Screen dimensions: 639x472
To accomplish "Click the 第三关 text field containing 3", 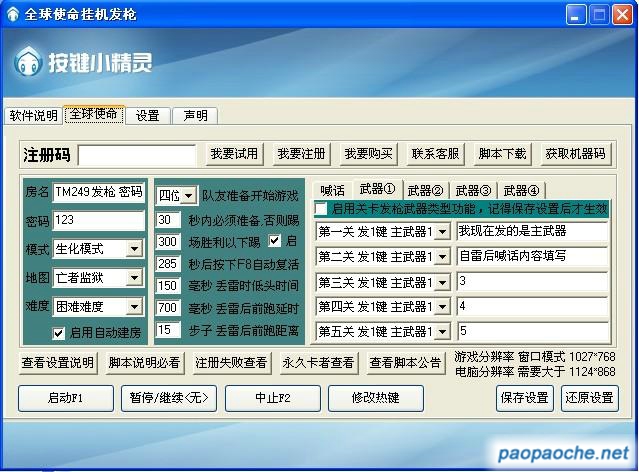I will [x=533, y=281].
